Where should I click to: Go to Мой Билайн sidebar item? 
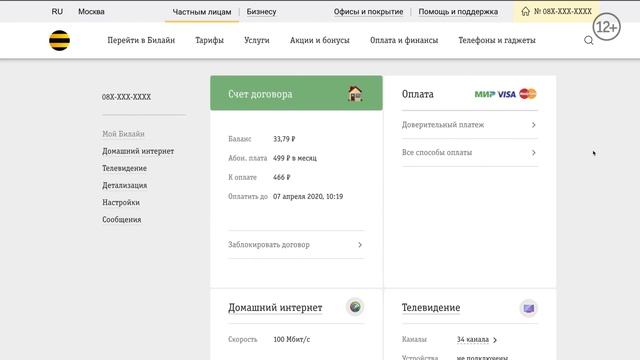(x=123, y=134)
